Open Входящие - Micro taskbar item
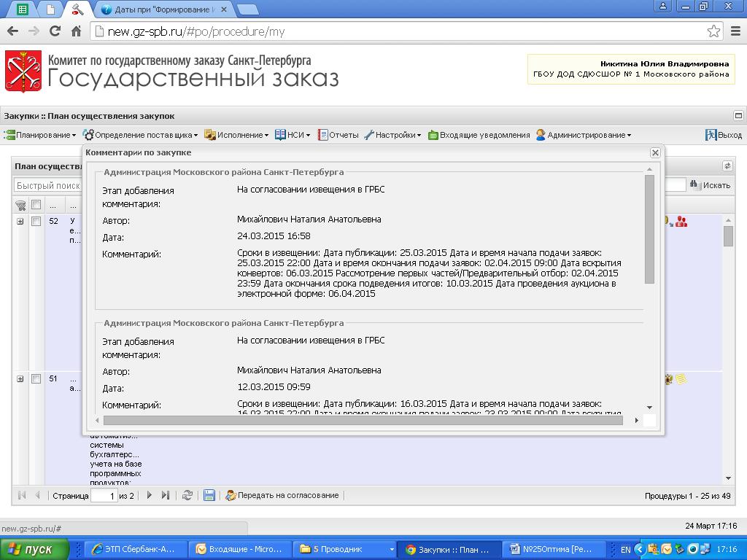This screenshot has height=560, width=747. (x=239, y=550)
